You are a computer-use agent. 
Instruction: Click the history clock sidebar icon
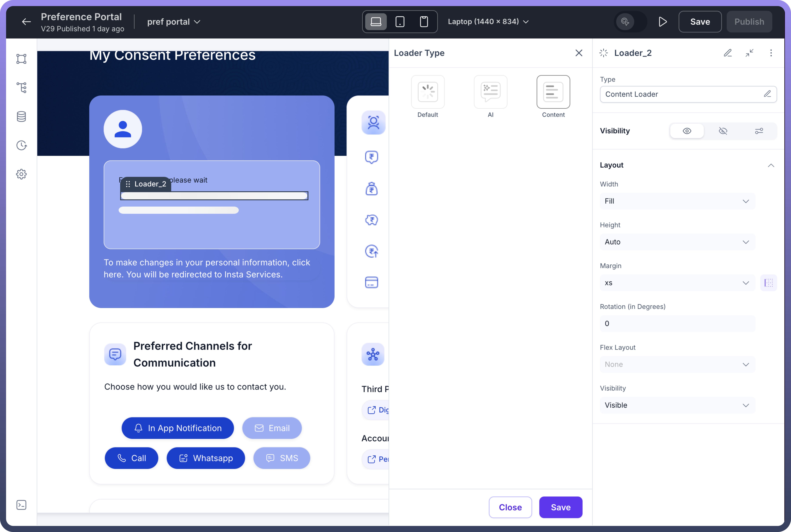coord(21,145)
